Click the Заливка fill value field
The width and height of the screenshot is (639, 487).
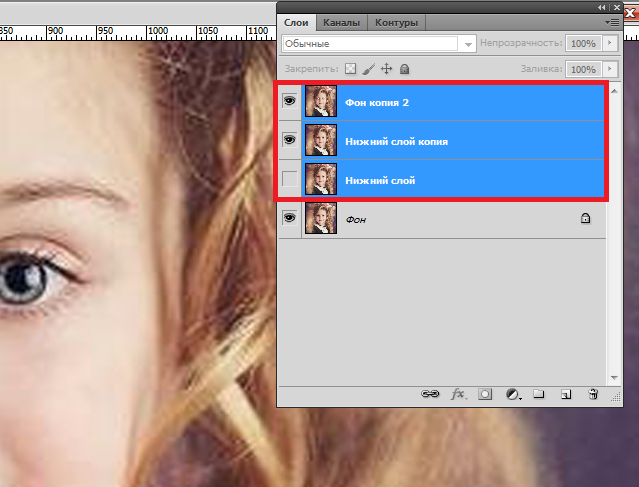[583, 69]
